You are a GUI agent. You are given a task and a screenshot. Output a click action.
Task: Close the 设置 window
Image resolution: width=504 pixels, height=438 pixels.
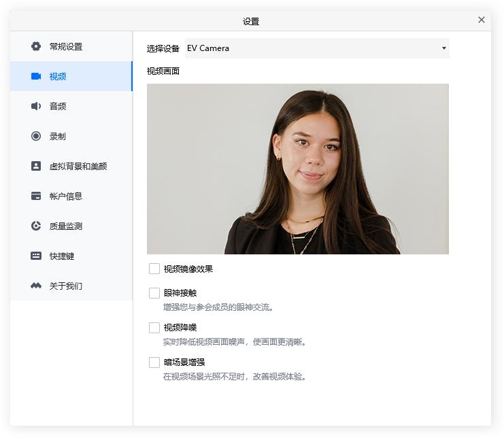[x=481, y=20]
